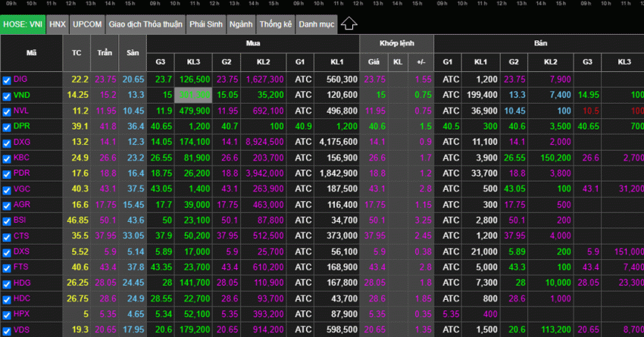Toggle the HPX row checkbox
This screenshot has width=644, height=337.
pos(7,315)
